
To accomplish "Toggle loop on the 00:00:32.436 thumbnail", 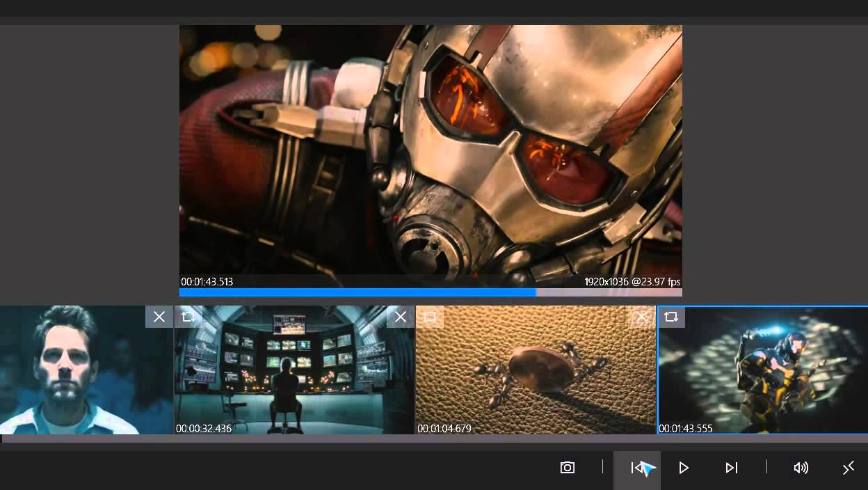I will coord(188,317).
